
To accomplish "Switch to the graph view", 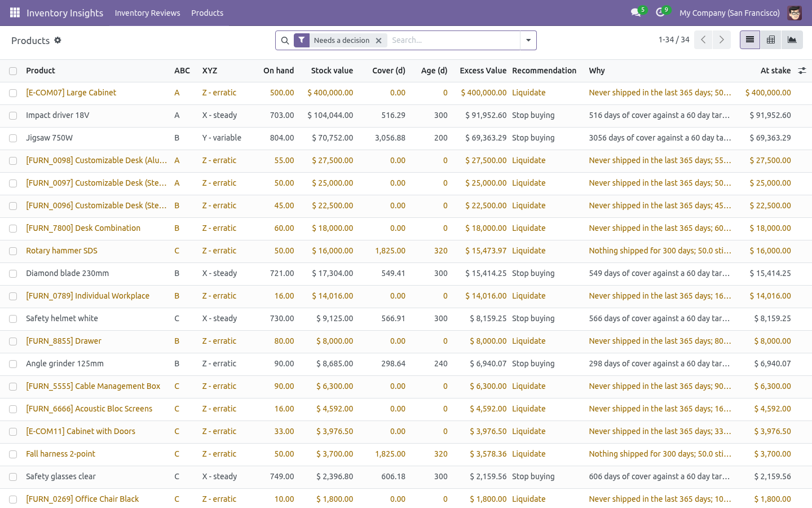I will click(x=792, y=40).
